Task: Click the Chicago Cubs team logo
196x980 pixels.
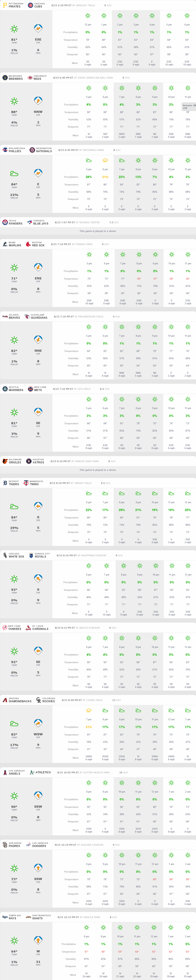Action: pos(30,5)
